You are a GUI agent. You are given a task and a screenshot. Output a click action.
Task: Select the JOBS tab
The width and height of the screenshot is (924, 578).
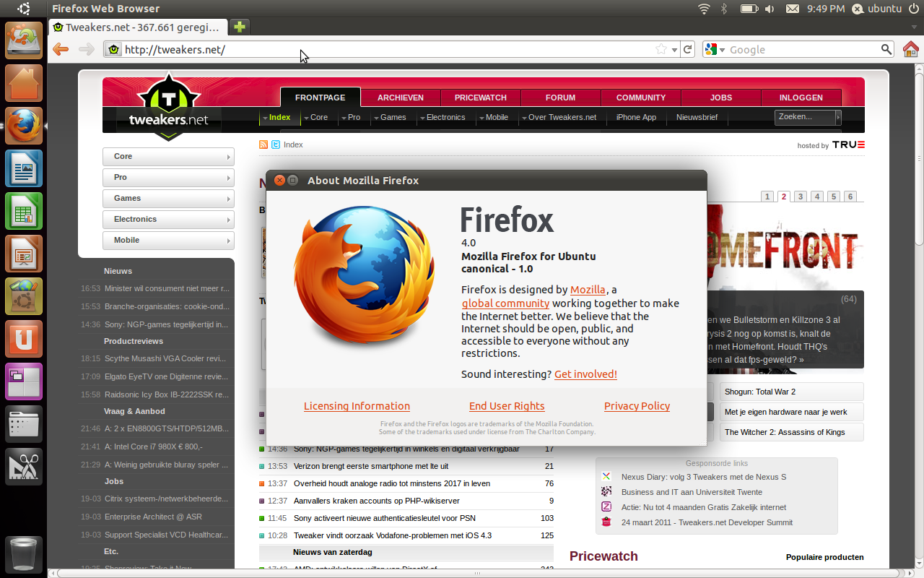(720, 98)
